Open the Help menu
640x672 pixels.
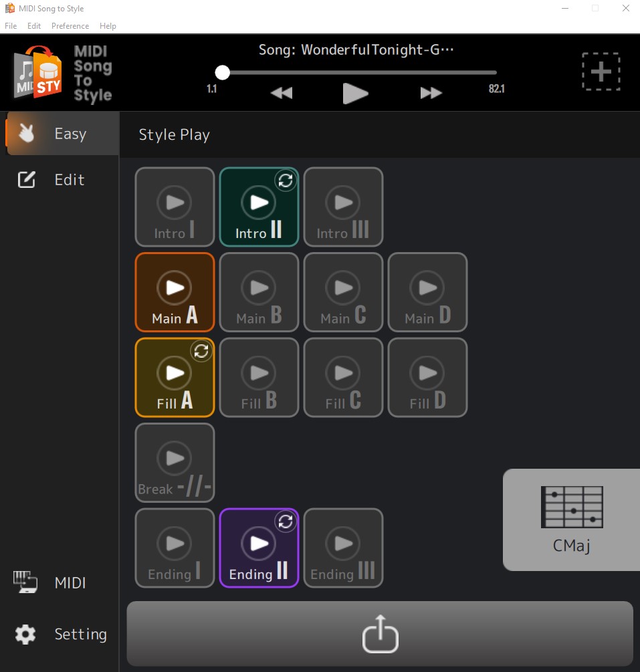(x=108, y=26)
